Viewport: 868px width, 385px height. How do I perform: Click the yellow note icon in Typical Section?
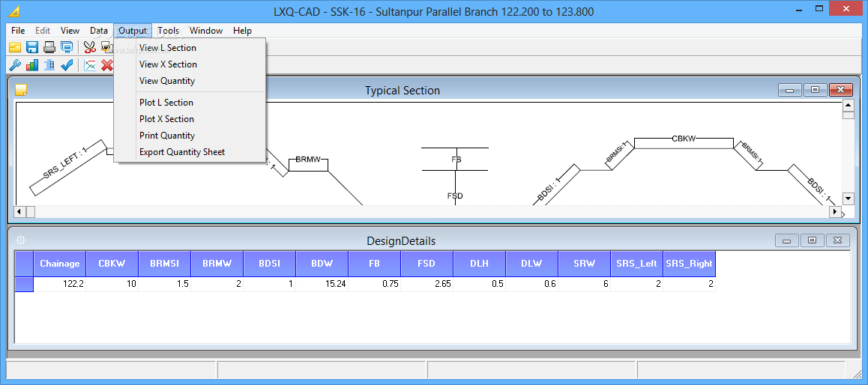(21, 90)
